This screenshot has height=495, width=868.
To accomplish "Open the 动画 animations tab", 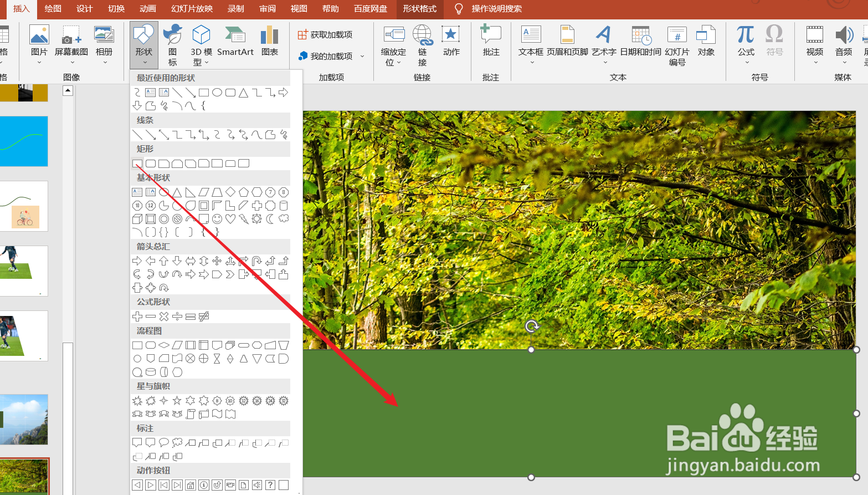I will point(148,9).
